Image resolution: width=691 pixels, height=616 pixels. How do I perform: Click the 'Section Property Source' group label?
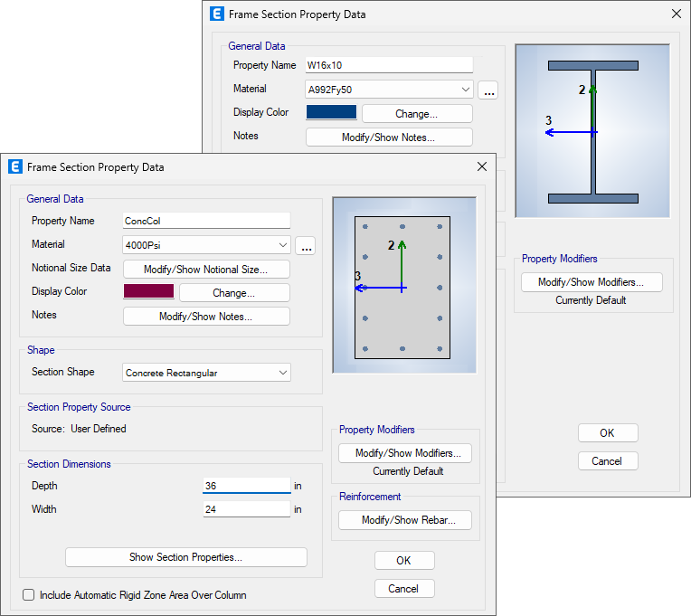pos(79,407)
